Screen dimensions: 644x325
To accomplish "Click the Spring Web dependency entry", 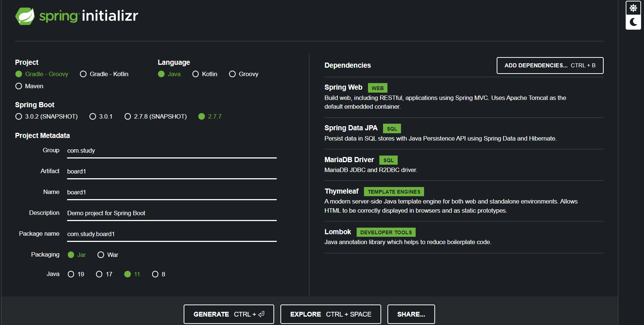I will 464,97.
